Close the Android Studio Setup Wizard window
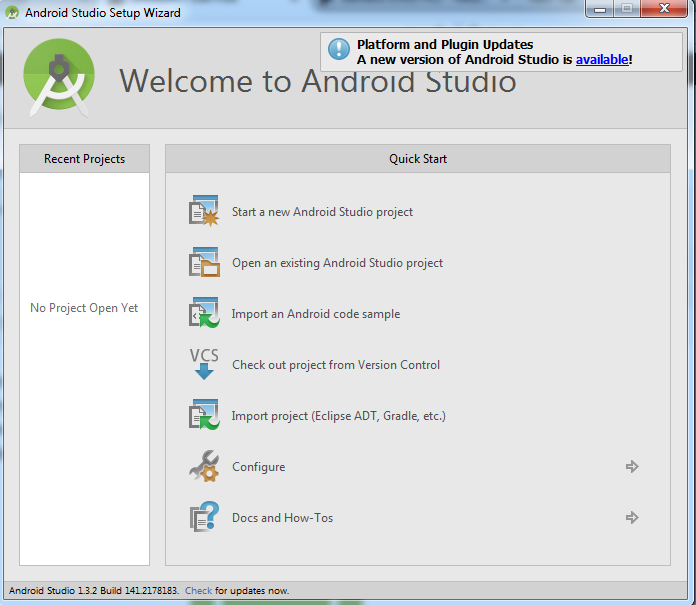 pos(664,9)
